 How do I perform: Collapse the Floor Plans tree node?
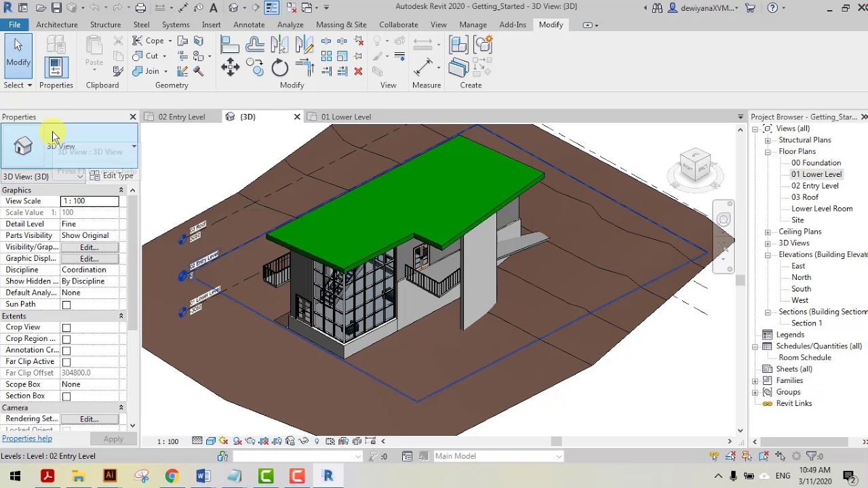768,152
